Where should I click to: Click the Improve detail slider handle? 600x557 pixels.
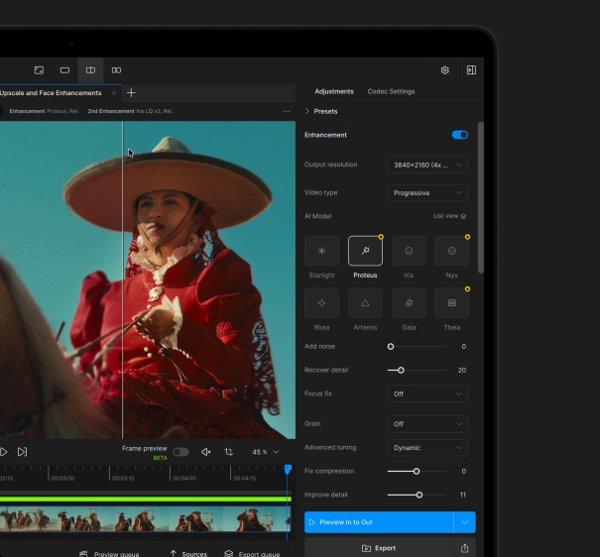click(x=419, y=495)
